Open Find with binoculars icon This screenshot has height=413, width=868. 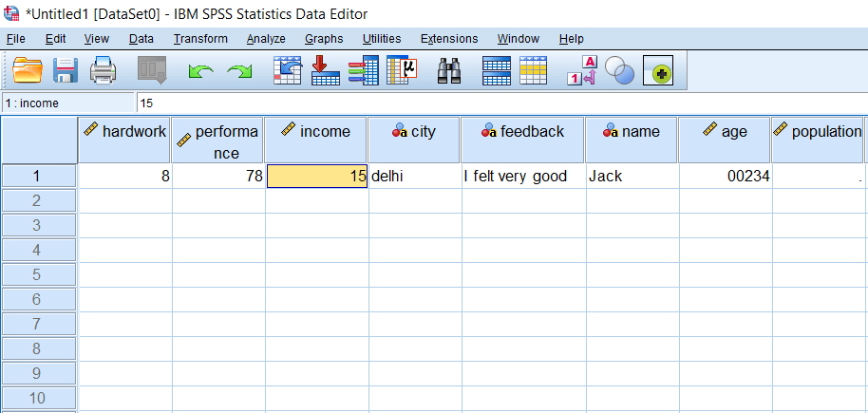pos(449,70)
